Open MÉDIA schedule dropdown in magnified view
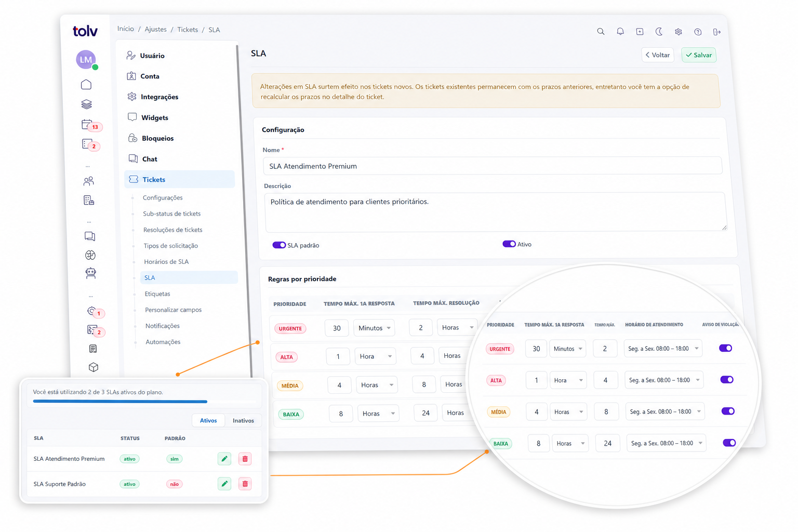 point(665,411)
